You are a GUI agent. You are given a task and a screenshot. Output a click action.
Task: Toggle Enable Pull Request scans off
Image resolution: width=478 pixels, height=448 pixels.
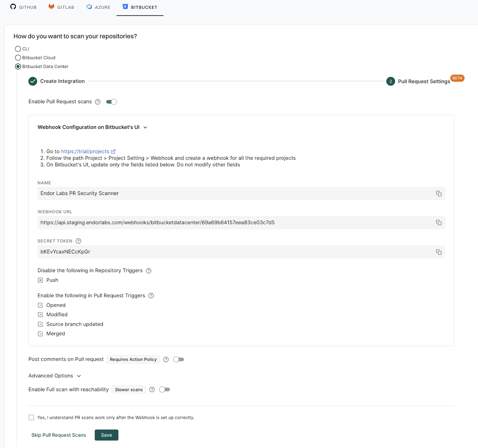click(x=111, y=101)
